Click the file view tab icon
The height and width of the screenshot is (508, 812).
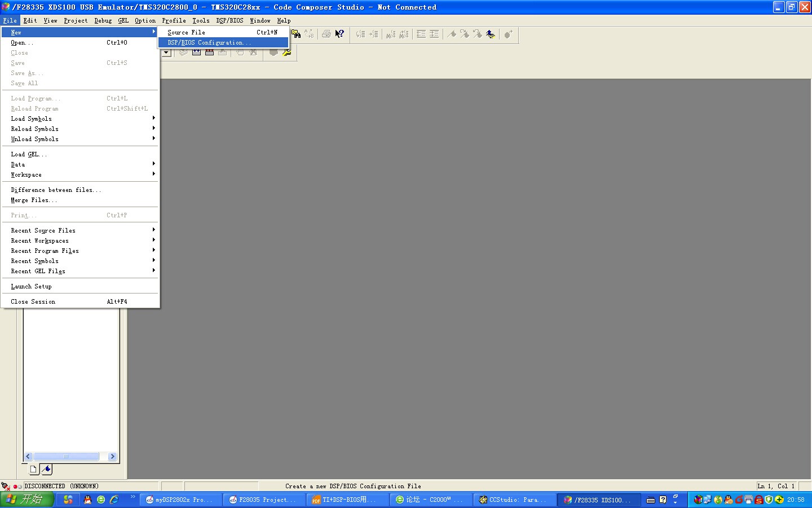33,469
